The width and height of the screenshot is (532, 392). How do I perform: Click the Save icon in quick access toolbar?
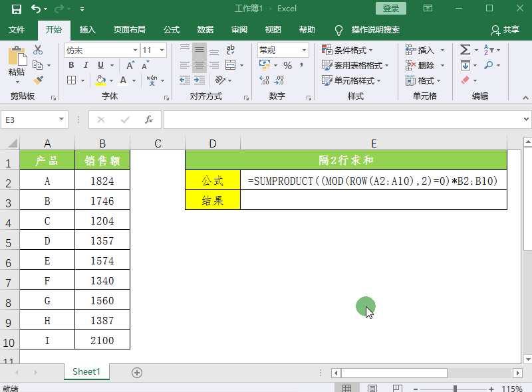click(16, 9)
